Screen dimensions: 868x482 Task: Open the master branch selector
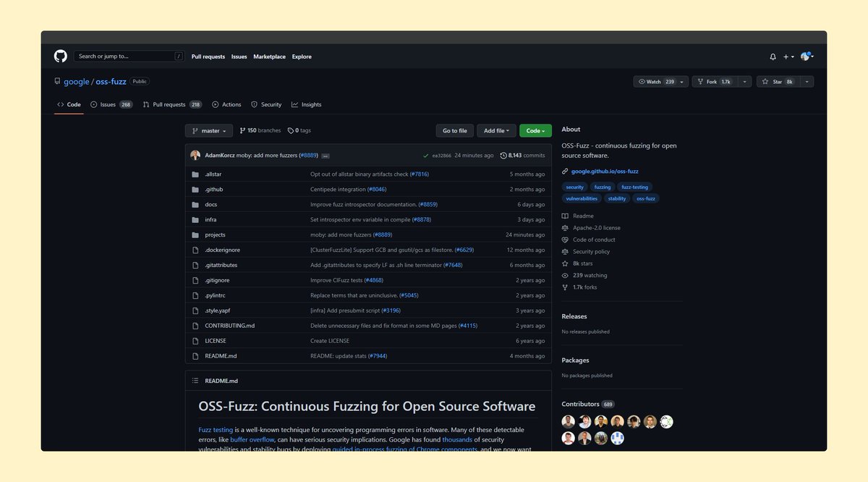[208, 130]
